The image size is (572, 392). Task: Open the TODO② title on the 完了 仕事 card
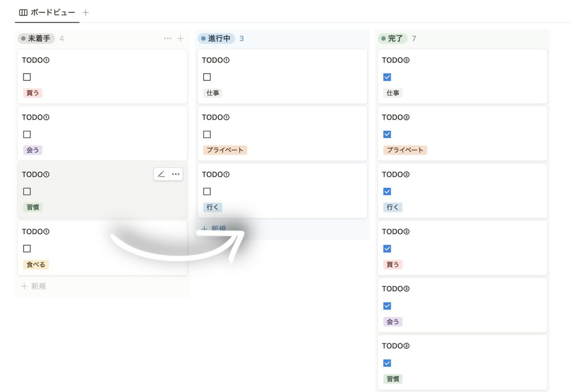coord(396,60)
